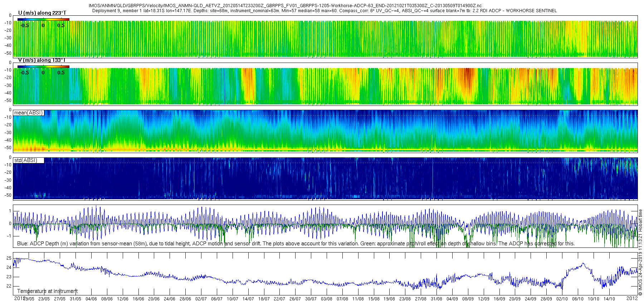
Task: Click the '-30' depth tick of the V panel
Action: point(8,85)
